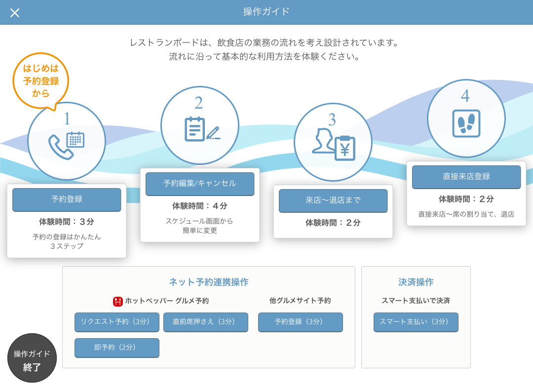Click the 操作ガイド title in header
This screenshot has height=392, width=533.
click(x=266, y=12)
